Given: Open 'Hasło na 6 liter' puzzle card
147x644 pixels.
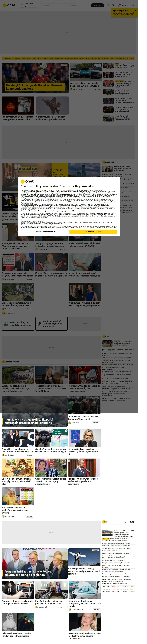Looking at the screenshot, I should tap(18, 324).
